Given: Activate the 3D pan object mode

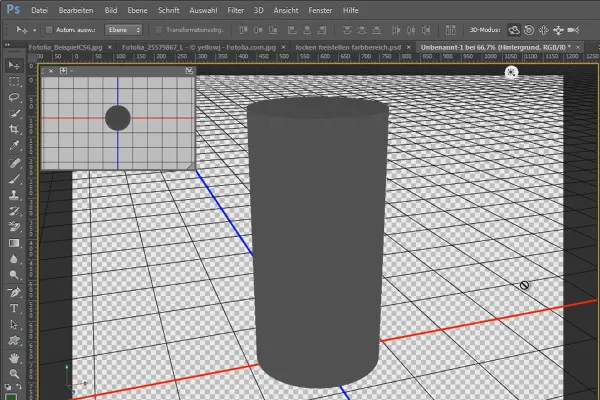Looking at the screenshot, I should point(544,30).
